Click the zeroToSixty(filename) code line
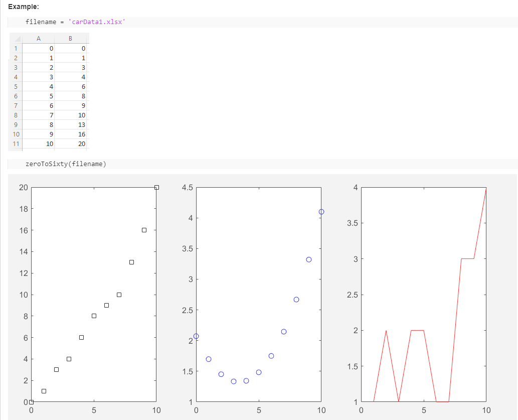Screen dimensions: 518x420 click(66, 164)
